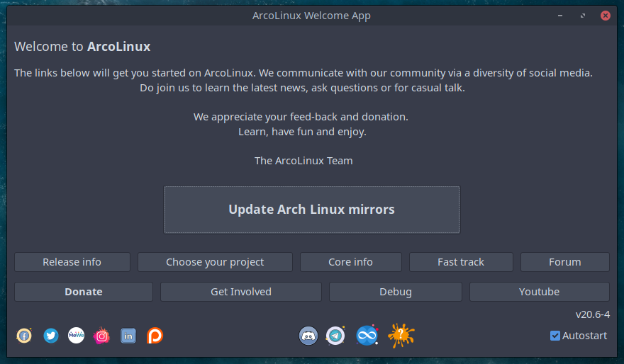The width and height of the screenshot is (624, 364).
Task: Click Choose your project button
Action: pos(215,262)
